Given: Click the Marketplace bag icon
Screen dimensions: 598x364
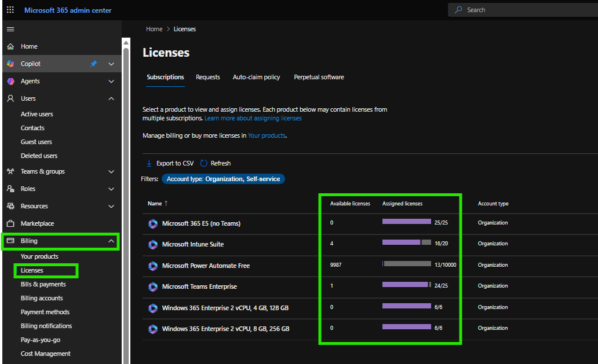Looking at the screenshot, I should tap(10, 223).
